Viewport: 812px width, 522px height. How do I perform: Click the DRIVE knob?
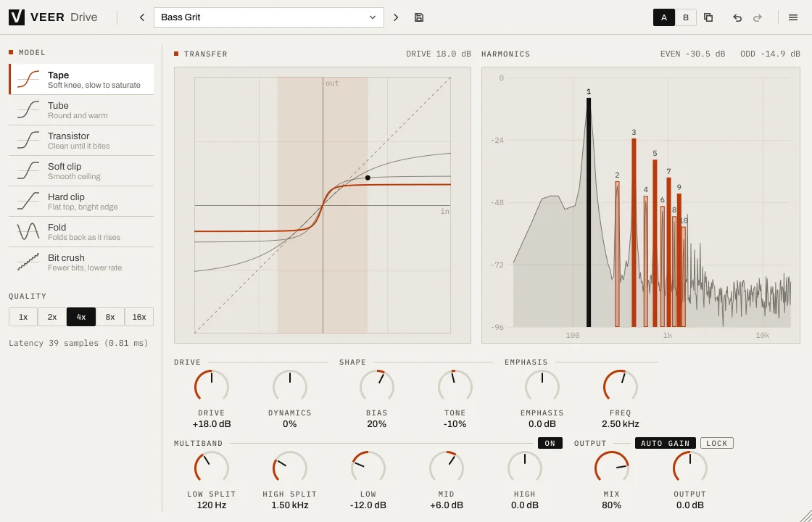211,386
